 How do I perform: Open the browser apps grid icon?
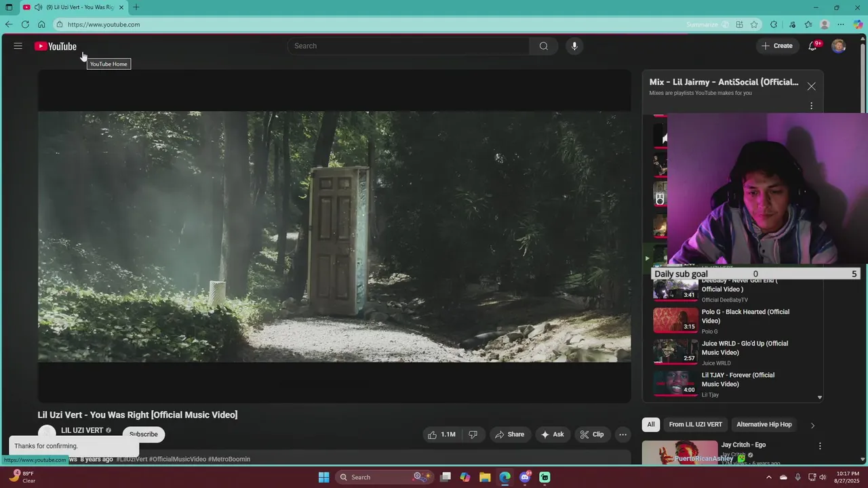740,24
